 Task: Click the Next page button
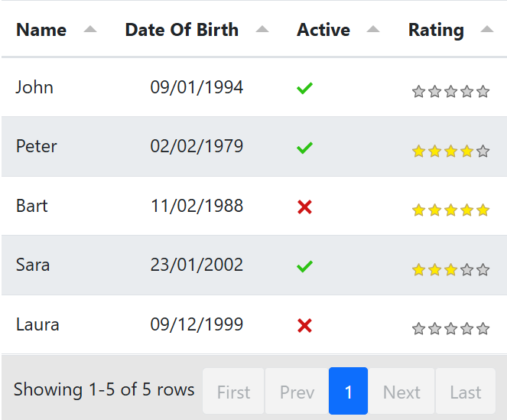tap(401, 392)
